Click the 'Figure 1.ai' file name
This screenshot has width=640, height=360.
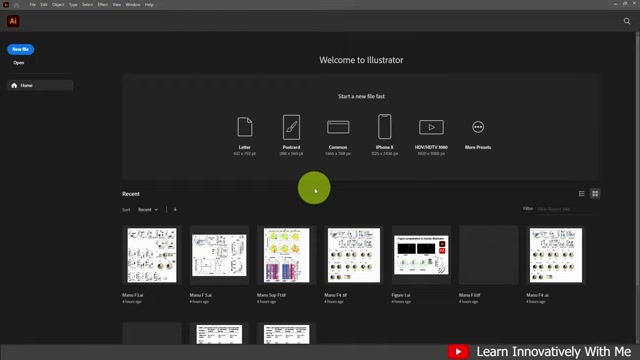click(401, 295)
